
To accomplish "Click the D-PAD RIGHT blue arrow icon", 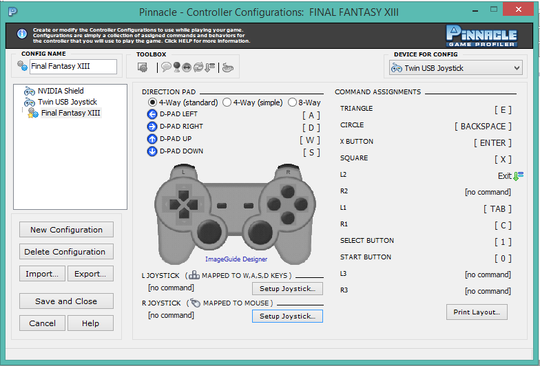I will (x=152, y=126).
